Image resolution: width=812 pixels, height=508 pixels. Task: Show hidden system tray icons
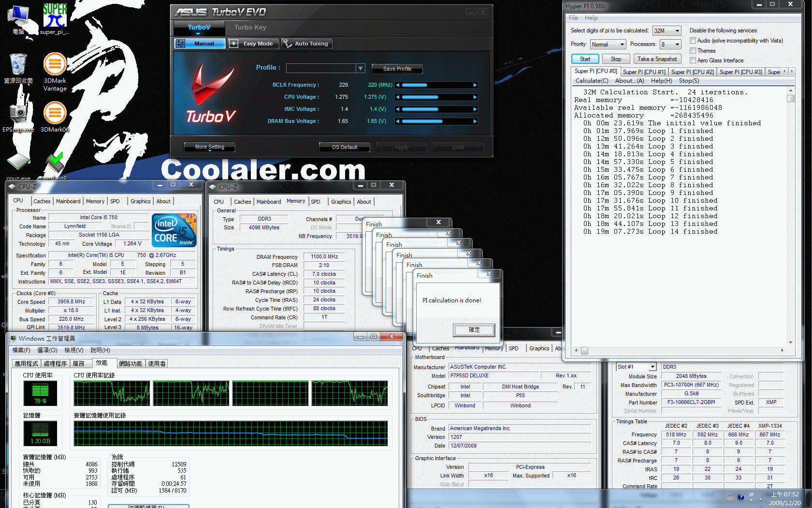[x=760, y=498]
